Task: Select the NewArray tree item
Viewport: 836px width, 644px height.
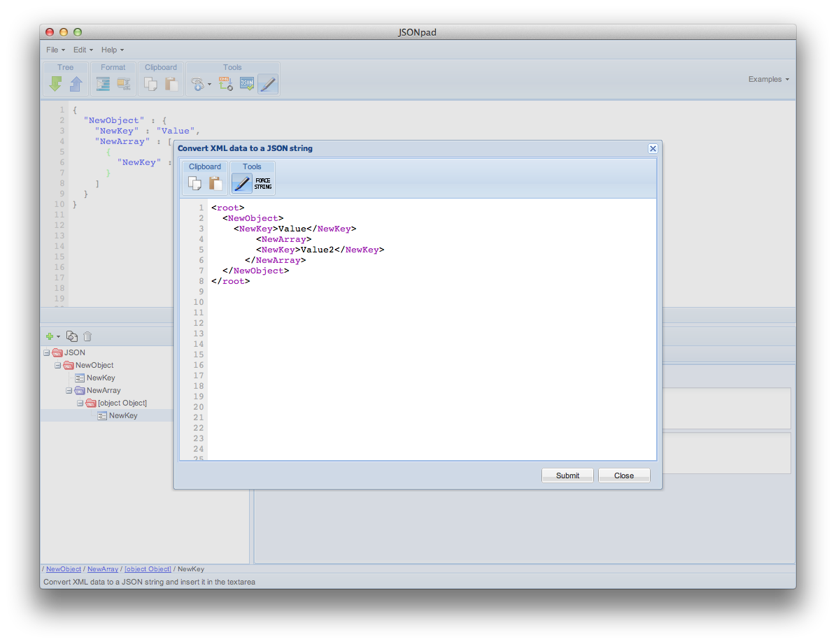Action: coord(104,390)
